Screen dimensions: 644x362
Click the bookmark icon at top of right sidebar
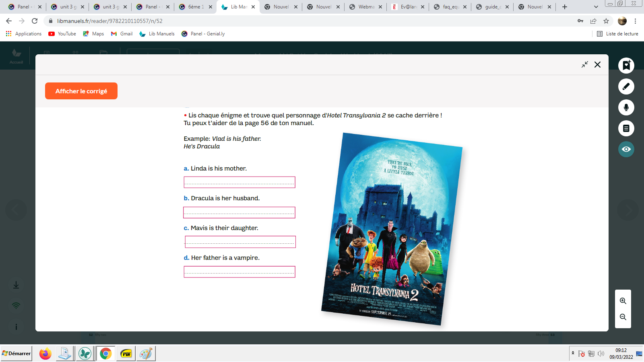point(626,65)
